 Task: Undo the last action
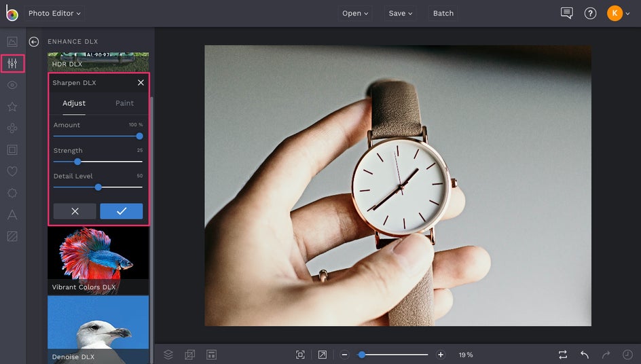(x=585, y=354)
